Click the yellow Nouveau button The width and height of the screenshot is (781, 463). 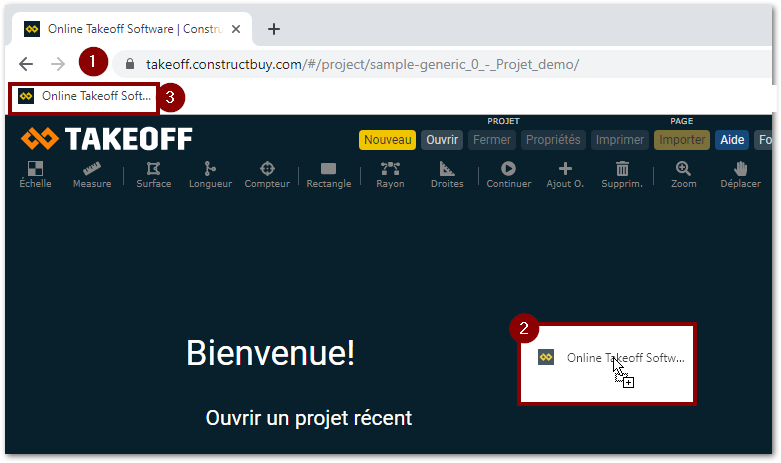click(x=388, y=140)
